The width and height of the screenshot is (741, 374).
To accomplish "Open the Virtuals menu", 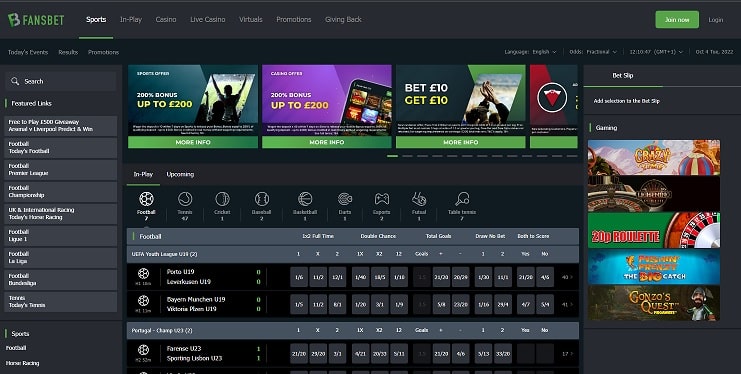I will click(x=250, y=19).
